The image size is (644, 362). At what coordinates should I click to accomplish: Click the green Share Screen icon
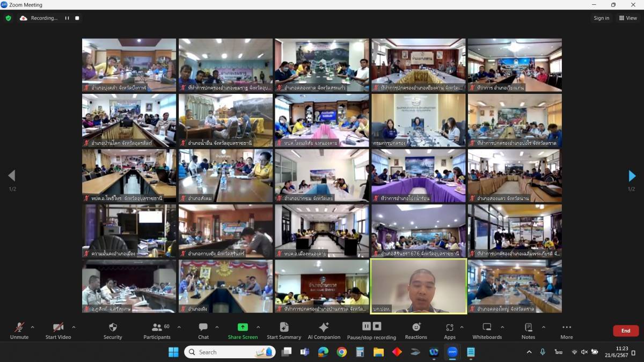point(243,327)
